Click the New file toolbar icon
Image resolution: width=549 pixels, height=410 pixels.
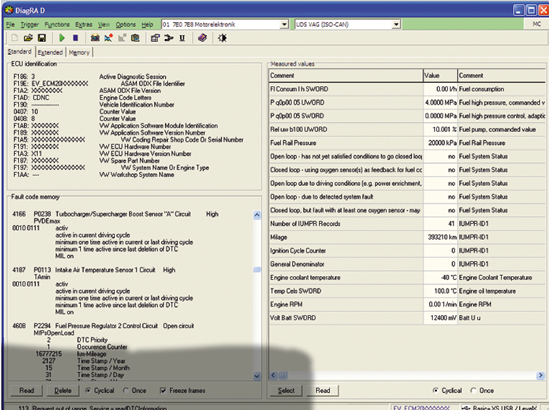pyautogui.click(x=15, y=38)
